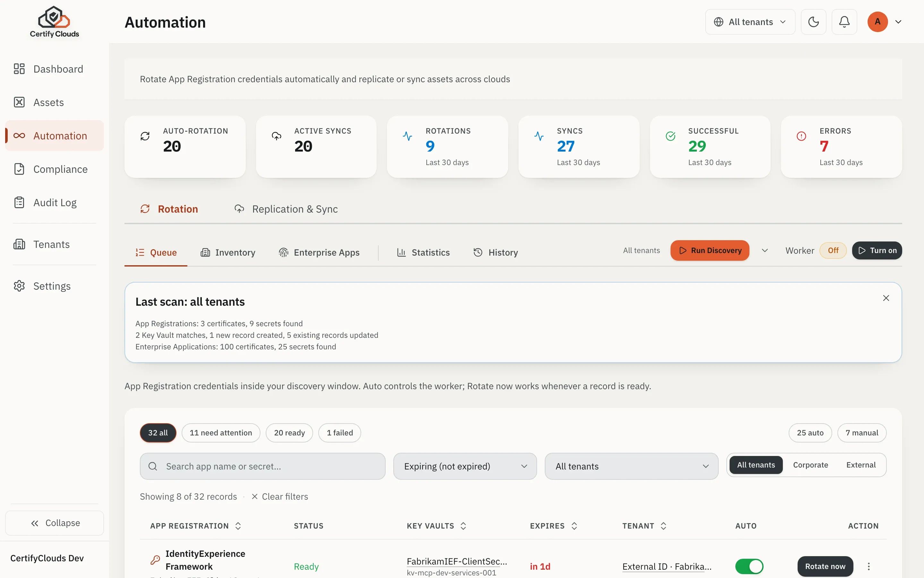This screenshot has width=924, height=578.
Task: Click in the search app name field
Action: 263,466
